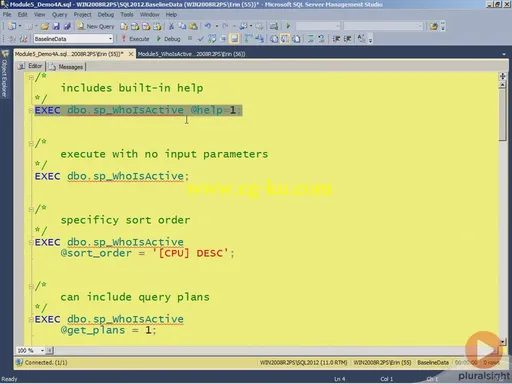The height and width of the screenshot is (384, 512).
Task: Open the Debug menu
Action: 106,15
